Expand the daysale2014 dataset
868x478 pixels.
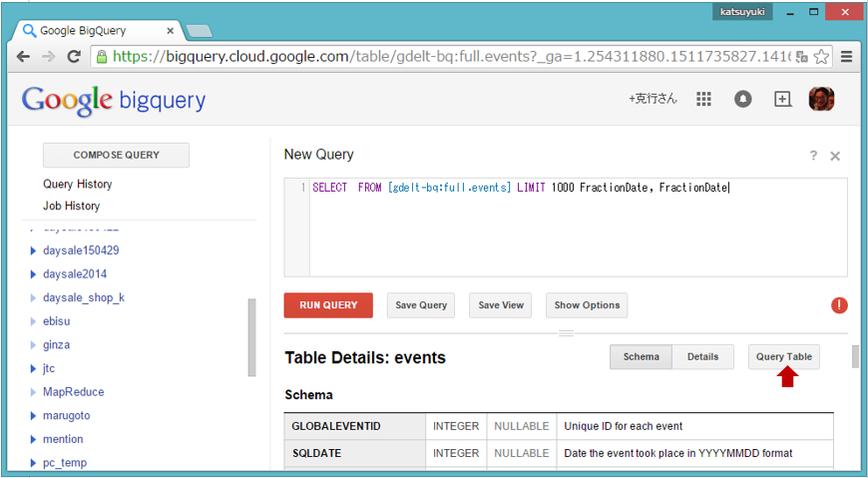point(33,274)
